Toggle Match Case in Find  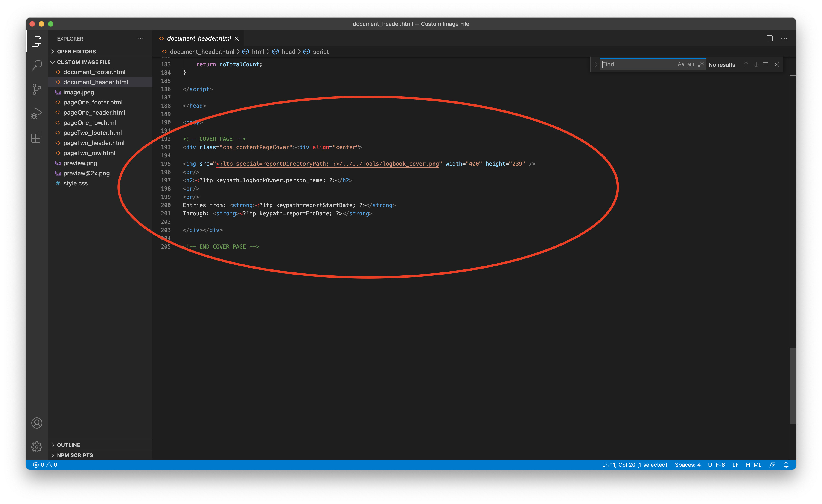681,64
